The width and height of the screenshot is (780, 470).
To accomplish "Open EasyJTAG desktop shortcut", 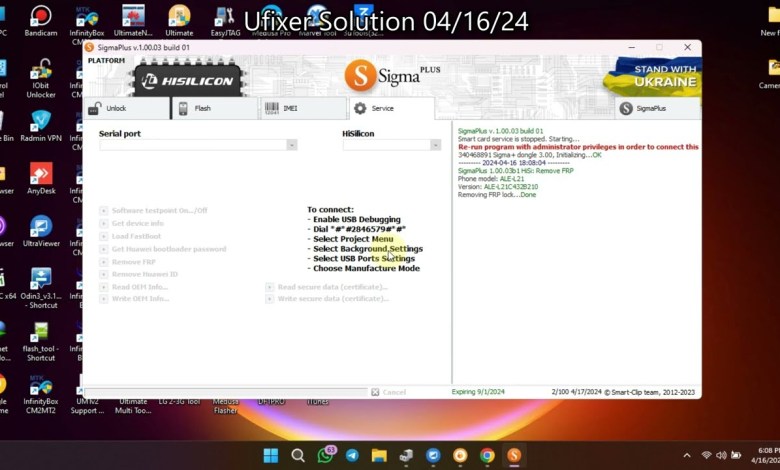I will tap(225, 21).
